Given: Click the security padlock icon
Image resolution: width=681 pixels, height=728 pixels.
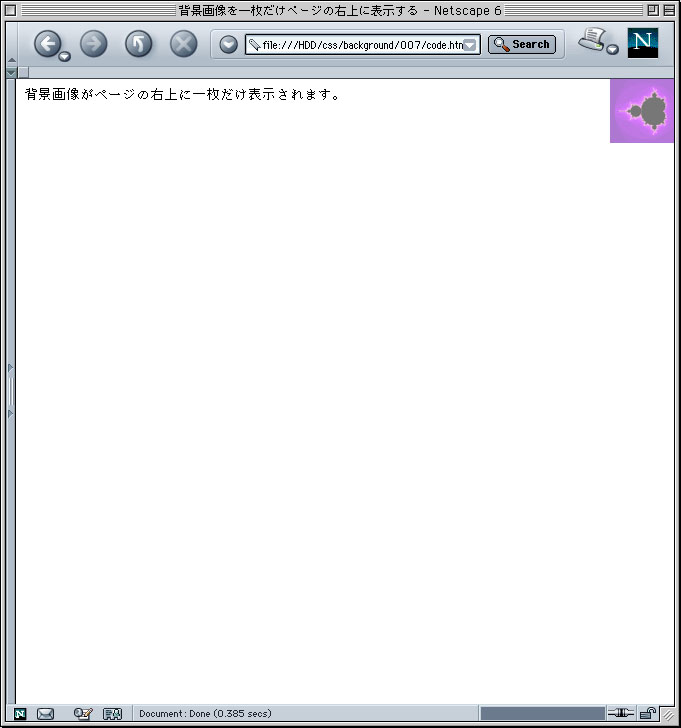Looking at the screenshot, I should (648, 713).
